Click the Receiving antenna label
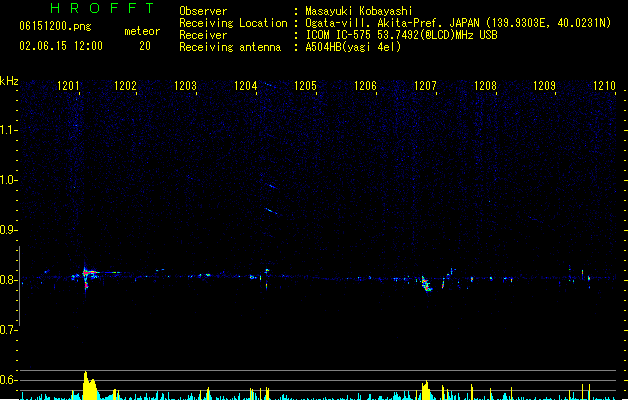This screenshot has height=400, width=629. [x=230, y=47]
